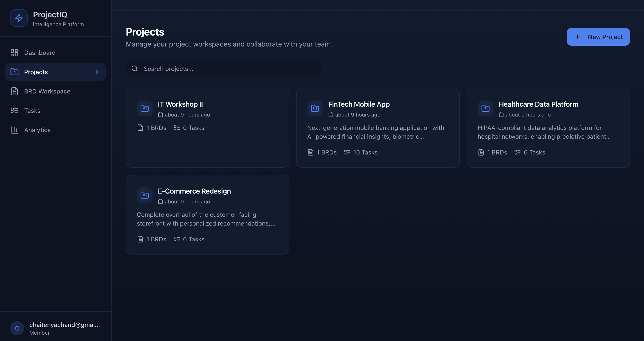
Task: Click the Tasks checklist icon in sidebar
Action: tap(14, 111)
